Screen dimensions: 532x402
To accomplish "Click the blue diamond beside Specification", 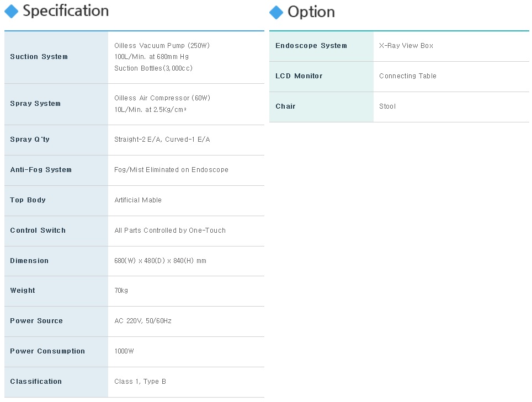I will tap(11, 11).
